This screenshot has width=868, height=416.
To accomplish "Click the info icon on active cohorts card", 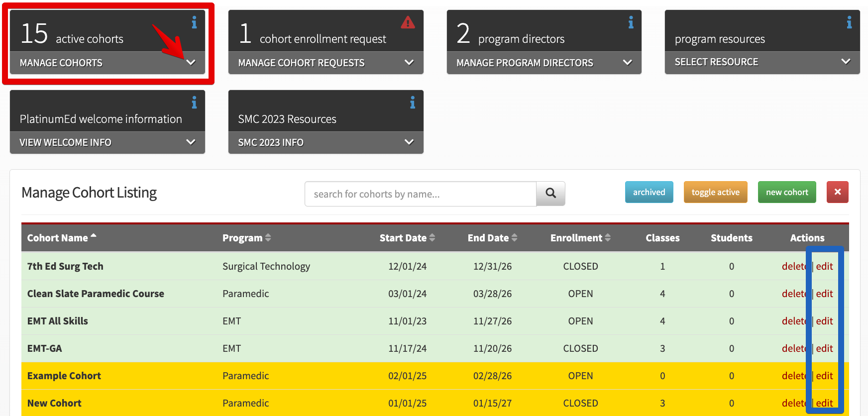I will [194, 22].
